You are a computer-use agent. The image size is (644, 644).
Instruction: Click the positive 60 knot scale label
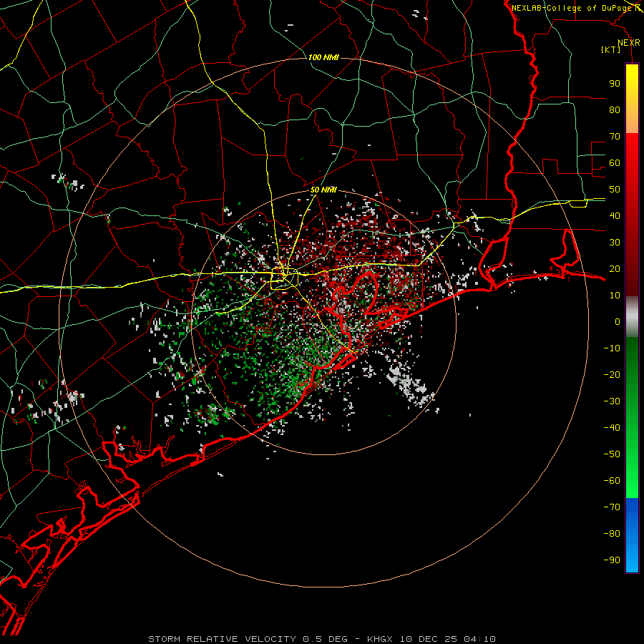coord(615,162)
